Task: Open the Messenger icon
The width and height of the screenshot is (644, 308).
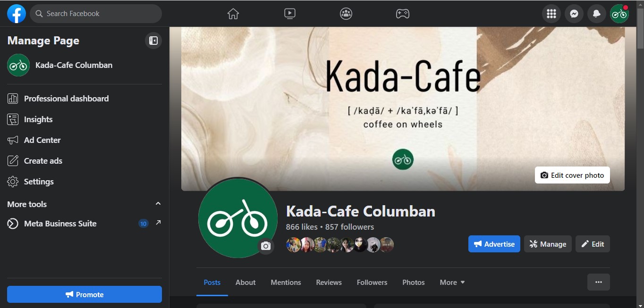Action: [574, 14]
